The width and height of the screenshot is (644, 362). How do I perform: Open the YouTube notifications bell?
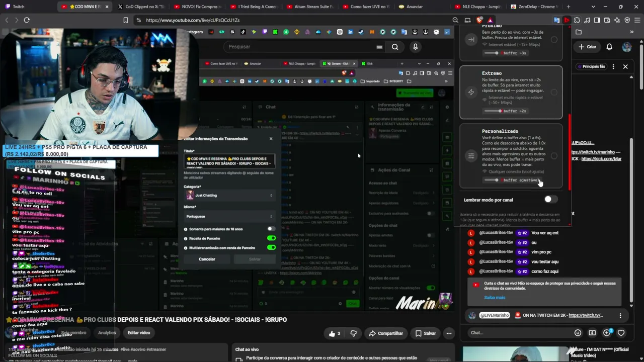609,47
